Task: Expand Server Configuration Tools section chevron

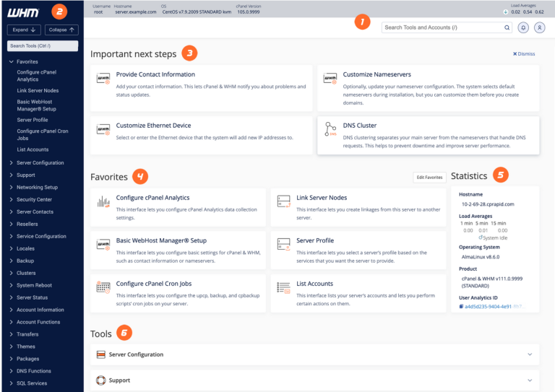Action: tap(530, 354)
